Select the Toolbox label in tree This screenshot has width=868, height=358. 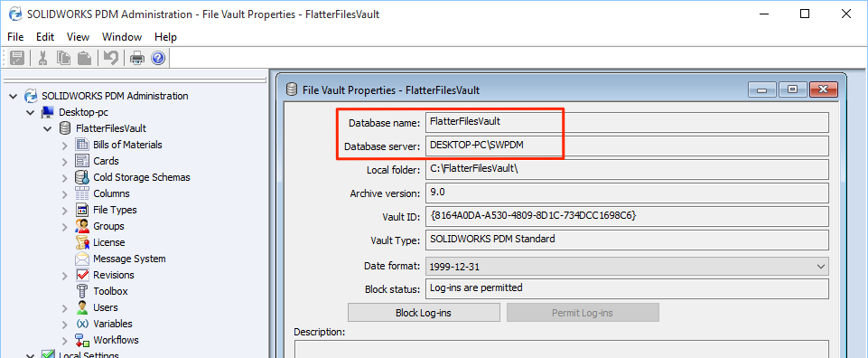click(110, 291)
